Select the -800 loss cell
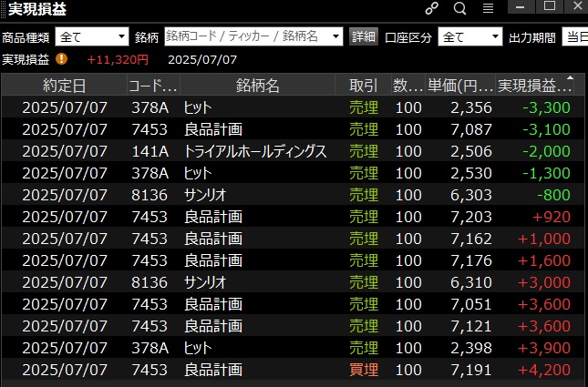The image size is (588, 387). click(553, 195)
